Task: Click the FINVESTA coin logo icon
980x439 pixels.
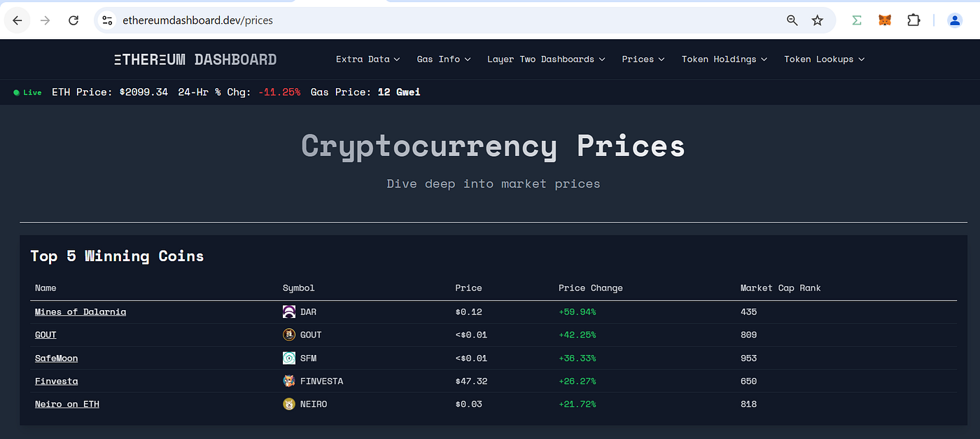Action: 289,381
